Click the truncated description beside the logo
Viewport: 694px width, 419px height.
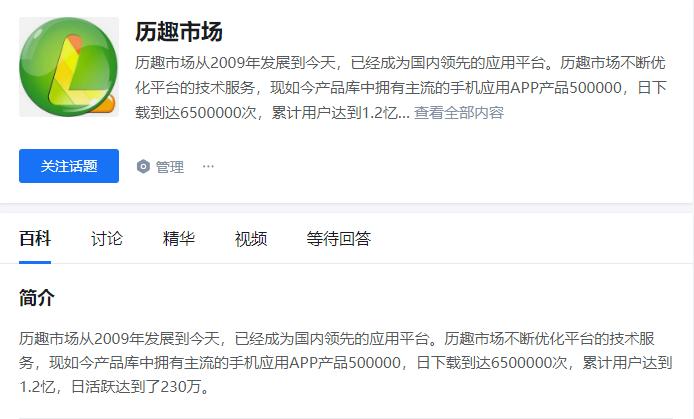(401, 88)
